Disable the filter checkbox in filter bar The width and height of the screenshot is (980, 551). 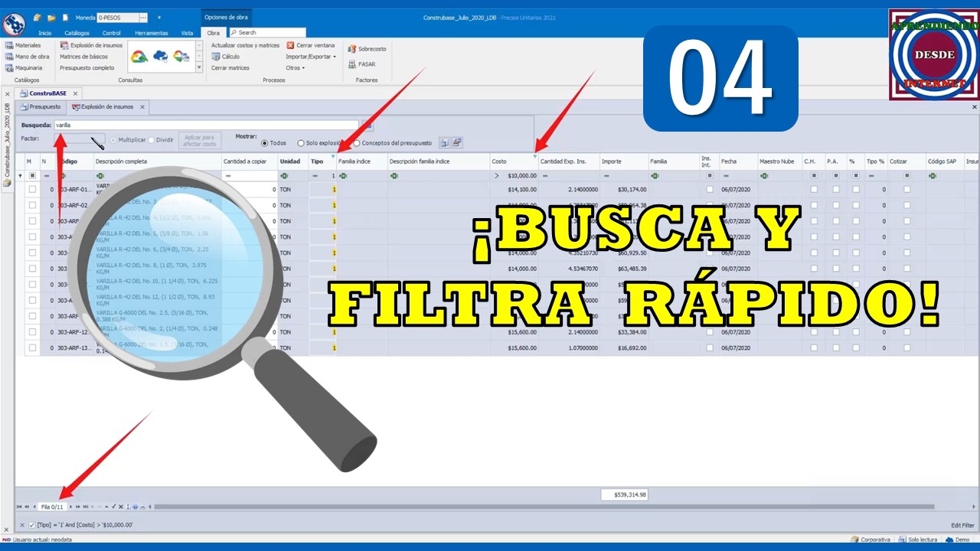click(31, 525)
